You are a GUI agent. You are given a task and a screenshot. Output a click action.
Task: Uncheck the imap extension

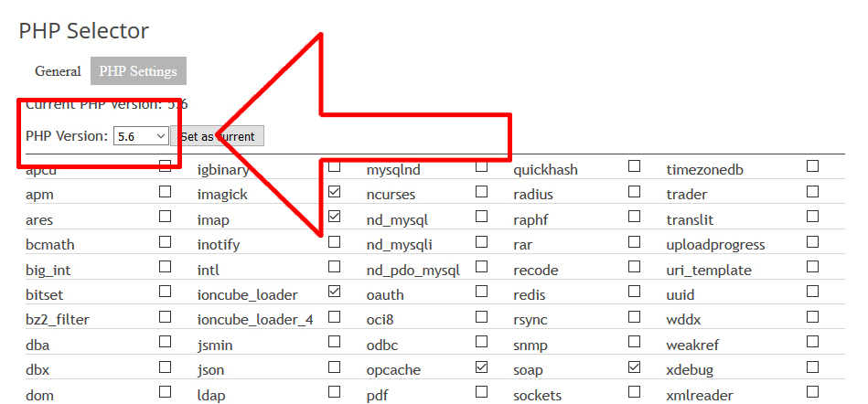coord(334,218)
